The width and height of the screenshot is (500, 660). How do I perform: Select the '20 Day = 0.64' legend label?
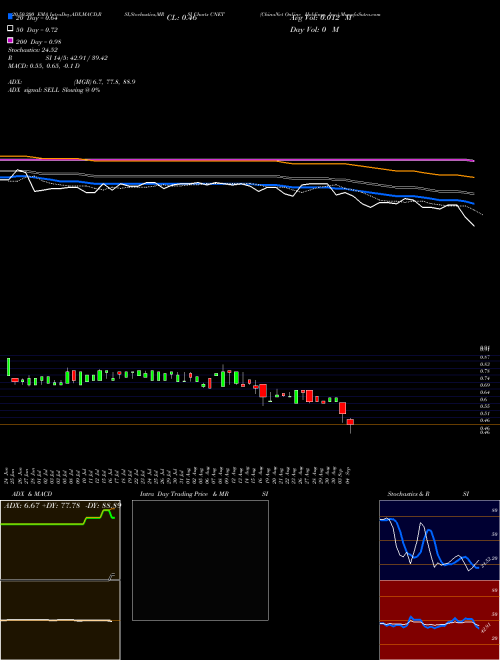(x=37, y=18)
